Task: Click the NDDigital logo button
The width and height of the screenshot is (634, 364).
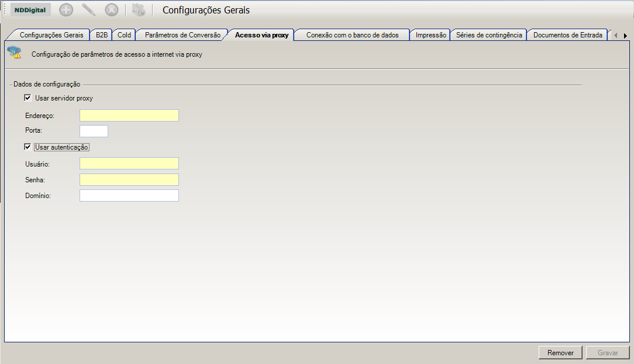Action: [30, 10]
